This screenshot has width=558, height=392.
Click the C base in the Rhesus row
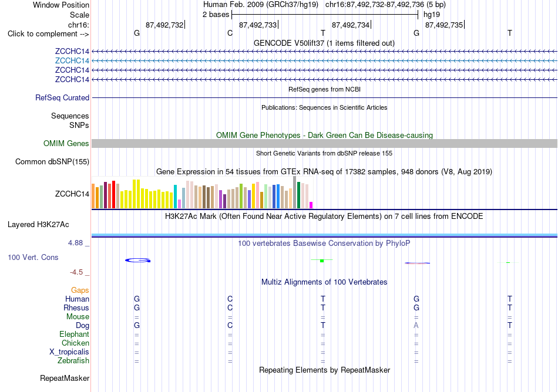[230, 307]
